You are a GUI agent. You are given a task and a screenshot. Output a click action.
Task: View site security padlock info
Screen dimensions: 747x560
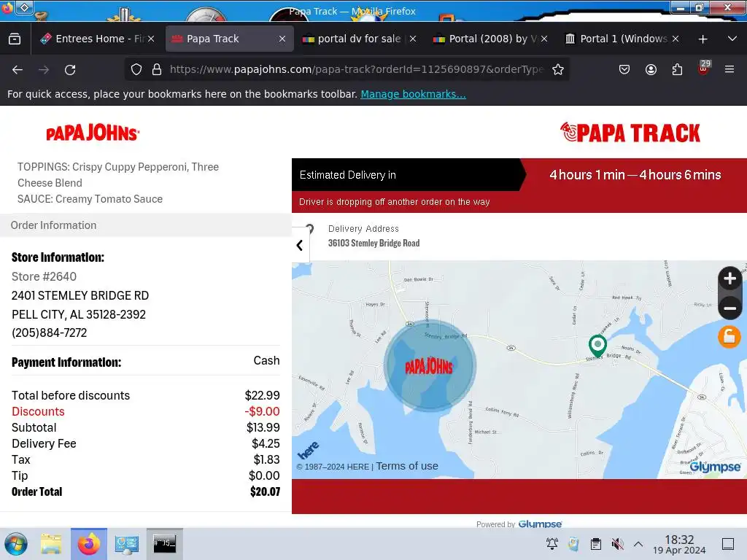point(157,69)
